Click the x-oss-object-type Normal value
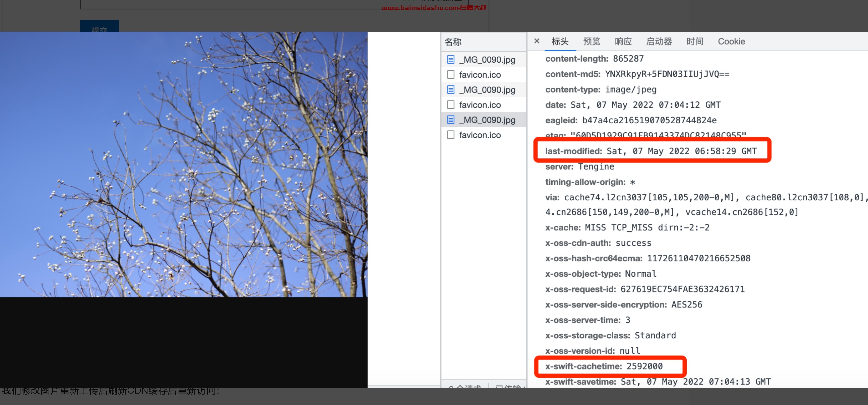Screen dimensions: 868x405 pos(640,274)
